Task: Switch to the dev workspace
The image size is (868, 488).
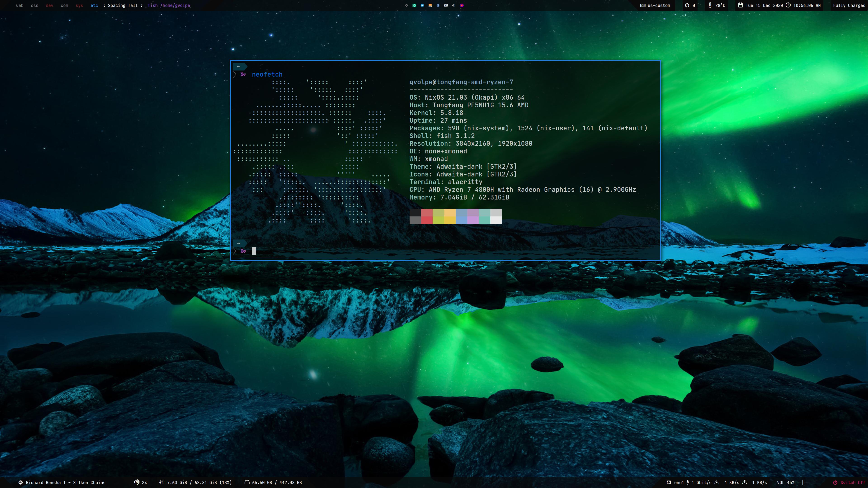Action: [50, 5]
